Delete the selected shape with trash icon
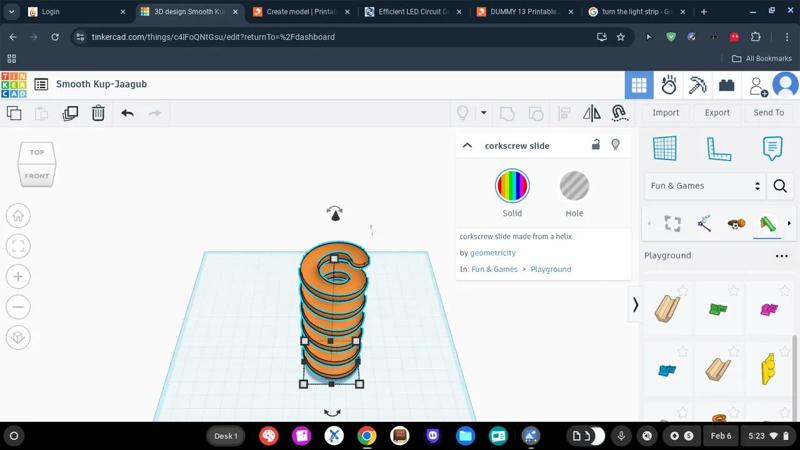The height and width of the screenshot is (450, 800). (x=98, y=113)
